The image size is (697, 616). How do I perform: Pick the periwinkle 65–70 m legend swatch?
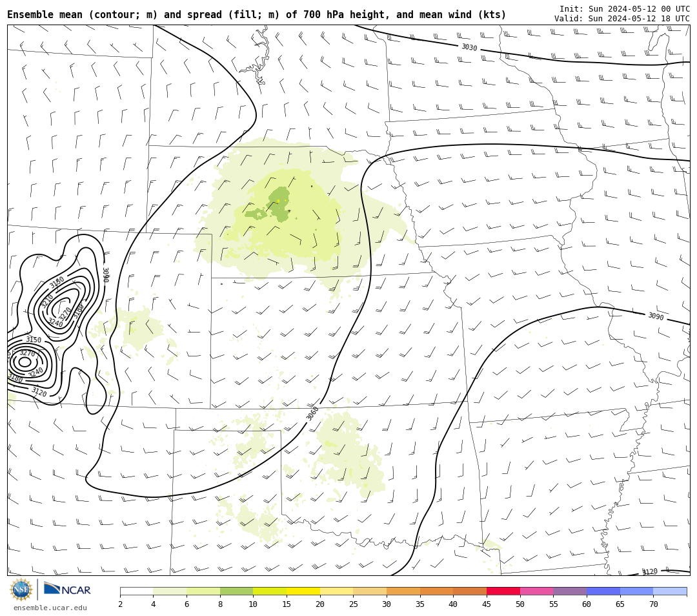(636, 591)
